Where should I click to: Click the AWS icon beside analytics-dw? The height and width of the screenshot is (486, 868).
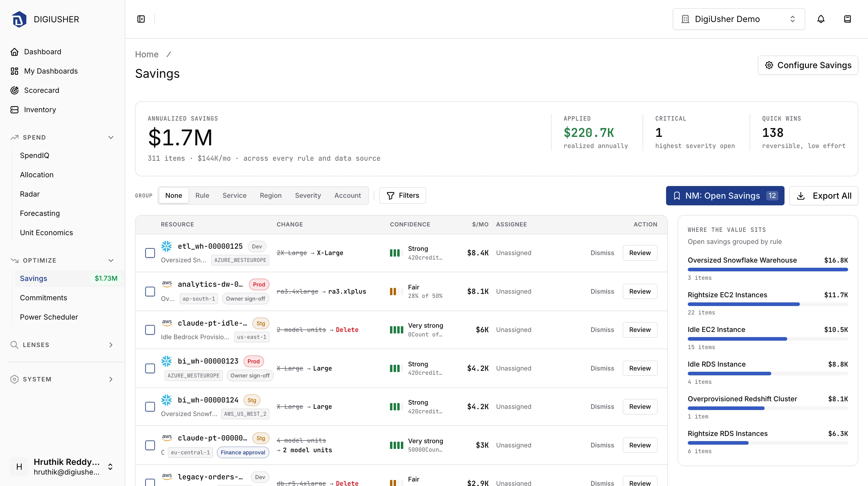pyautogui.click(x=167, y=284)
